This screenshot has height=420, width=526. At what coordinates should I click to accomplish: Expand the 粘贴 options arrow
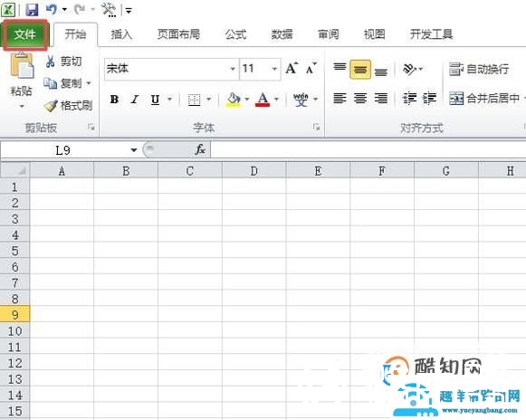22,107
